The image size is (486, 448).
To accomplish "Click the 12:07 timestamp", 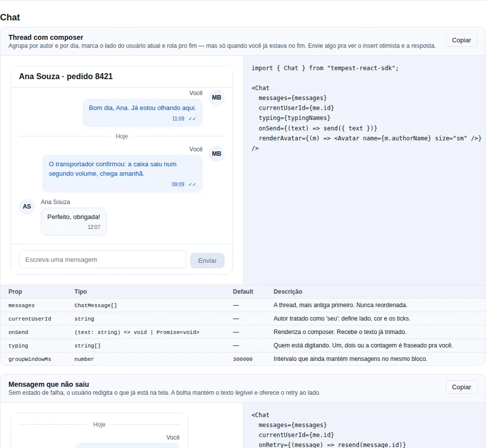I will 94,227.
